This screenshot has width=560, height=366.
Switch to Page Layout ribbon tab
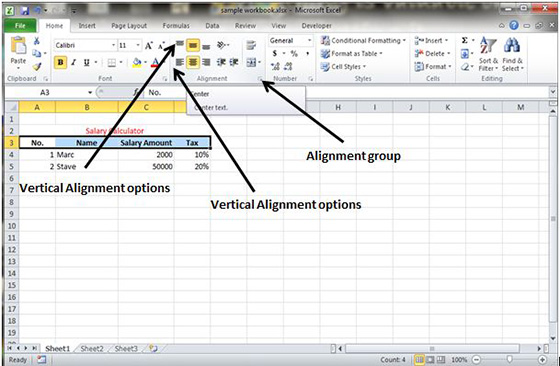pyautogui.click(x=129, y=26)
